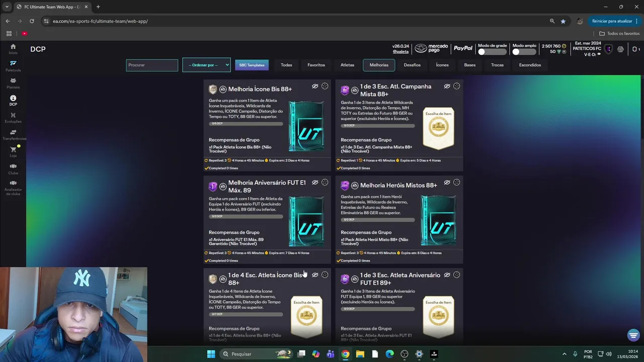Click the chat bubble icon at bottom right
Screen dimensions: 644x362
633,335
